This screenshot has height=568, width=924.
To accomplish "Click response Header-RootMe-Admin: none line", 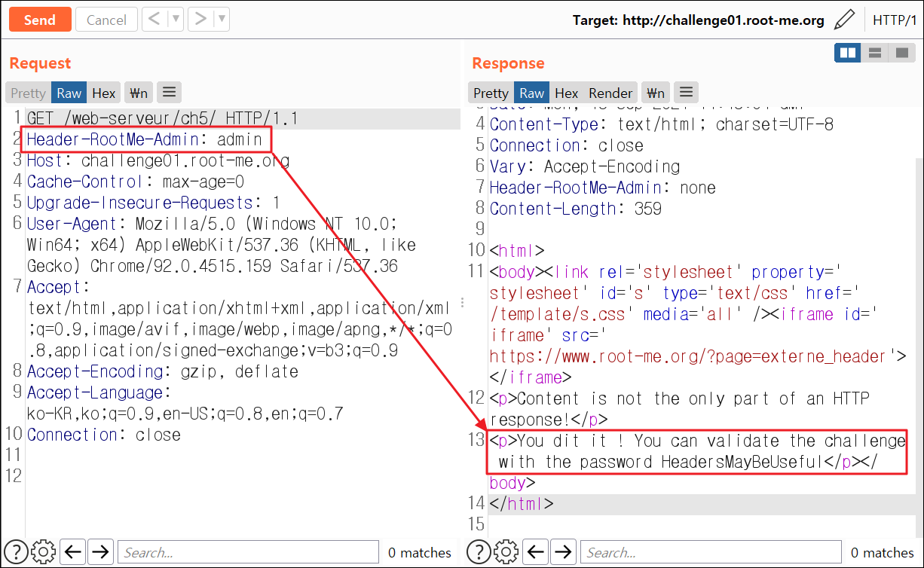I will [603, 188].
